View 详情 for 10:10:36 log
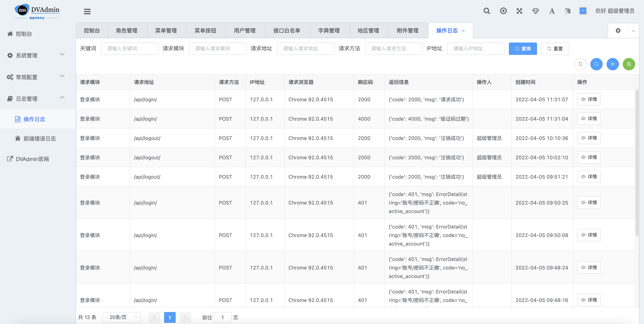 tap(589, 138)
